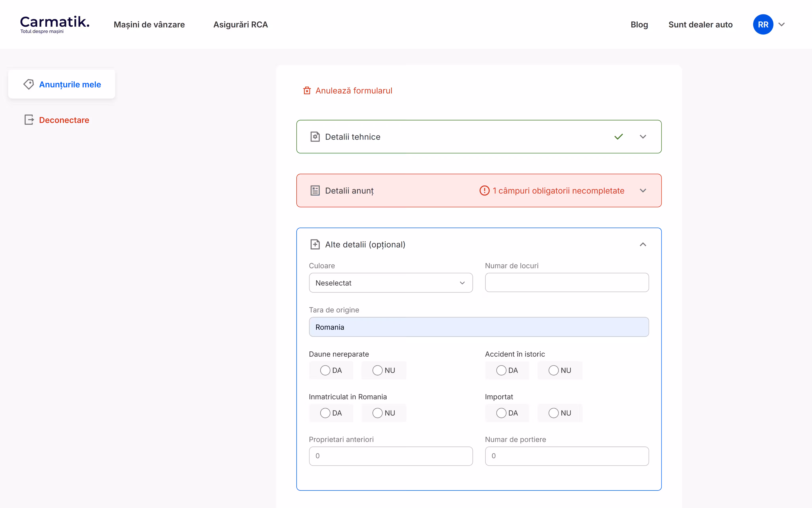Click Deconectare to log out
The height and width of the screenshot is (508, 812).
pos(64,120)
